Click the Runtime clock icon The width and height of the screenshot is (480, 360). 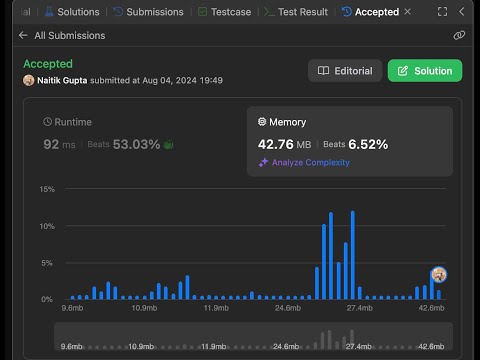pyautogui.click(x=47, y=122)
